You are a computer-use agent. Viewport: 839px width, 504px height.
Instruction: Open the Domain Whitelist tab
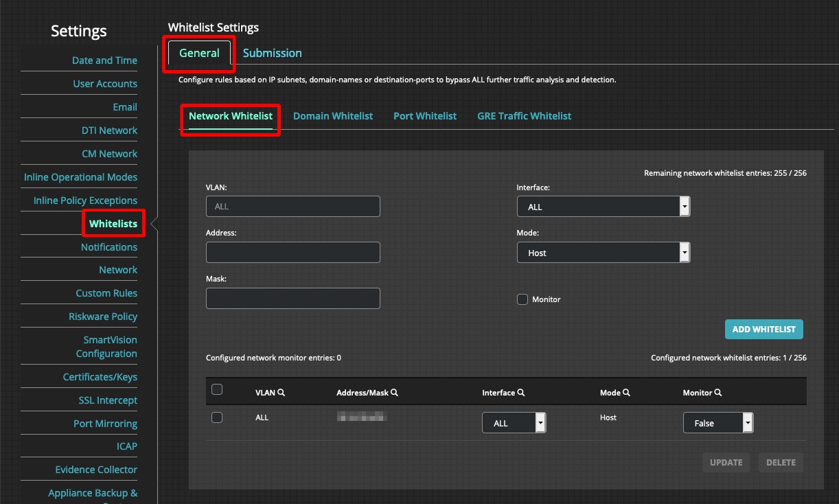[x=333, y=115]
